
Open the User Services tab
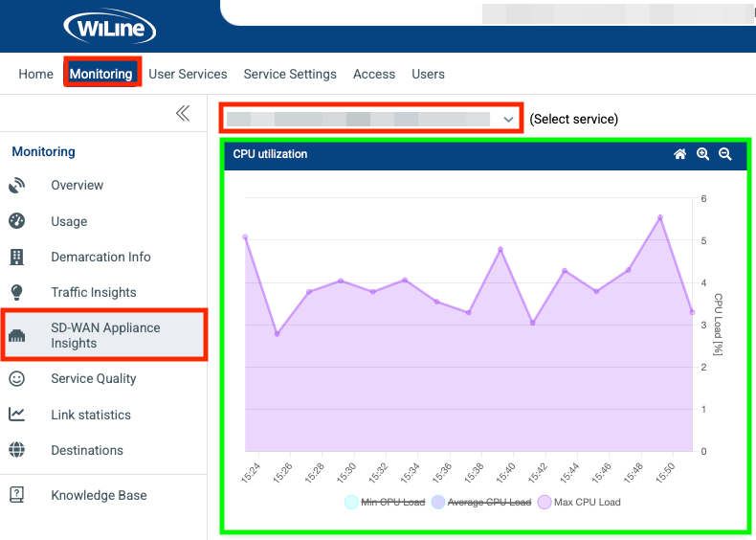coord(188,74)
